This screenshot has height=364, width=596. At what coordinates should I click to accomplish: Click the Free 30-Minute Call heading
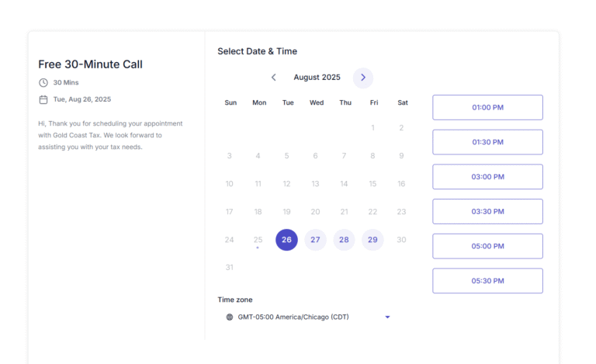click(x=90, y=64)
